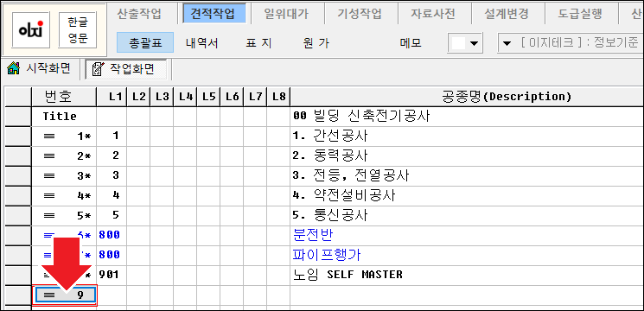The width and height of the screenshot is (644, 311).
Task: Open the 시작화면 home icon tab
Action: click(x=40, y=69)
